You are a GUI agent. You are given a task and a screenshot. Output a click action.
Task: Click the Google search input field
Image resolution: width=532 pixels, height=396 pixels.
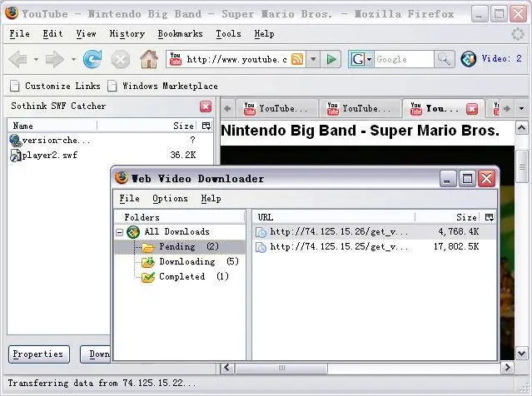[x=404, y=59]
